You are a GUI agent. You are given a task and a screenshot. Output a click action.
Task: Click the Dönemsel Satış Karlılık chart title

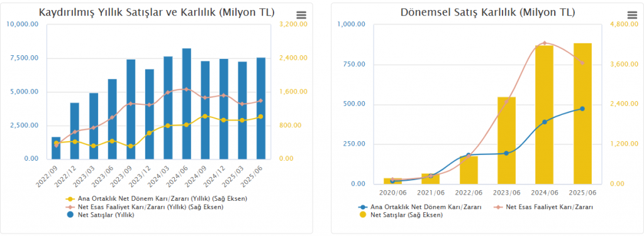point(487,13)
